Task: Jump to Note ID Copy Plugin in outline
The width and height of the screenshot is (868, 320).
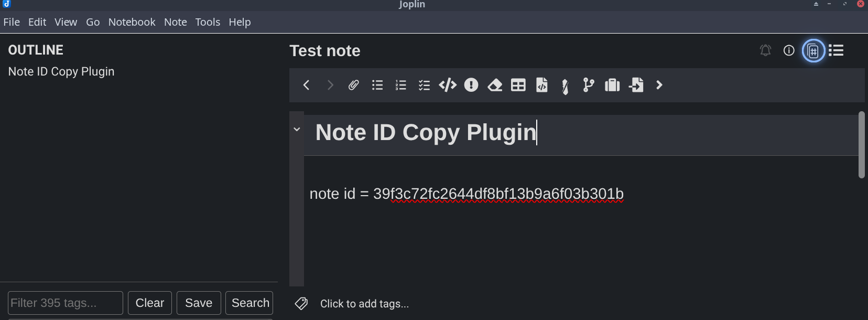Action: (61, 71)
